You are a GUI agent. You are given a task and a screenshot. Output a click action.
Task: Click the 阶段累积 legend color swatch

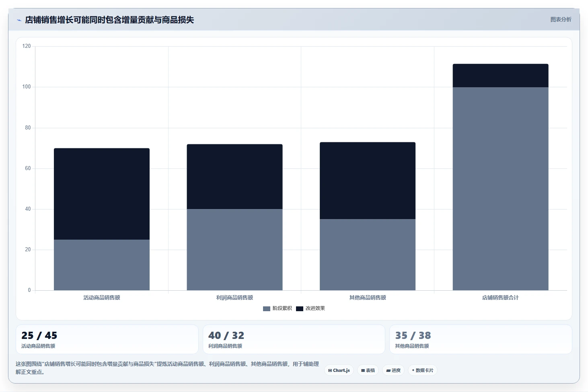(x=267, y=309)
